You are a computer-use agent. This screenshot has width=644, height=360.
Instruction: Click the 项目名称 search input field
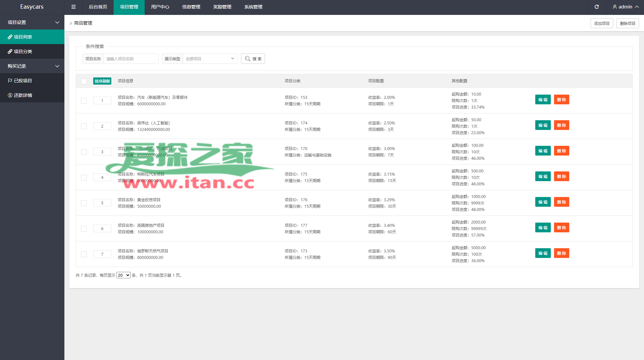point(131,59)
